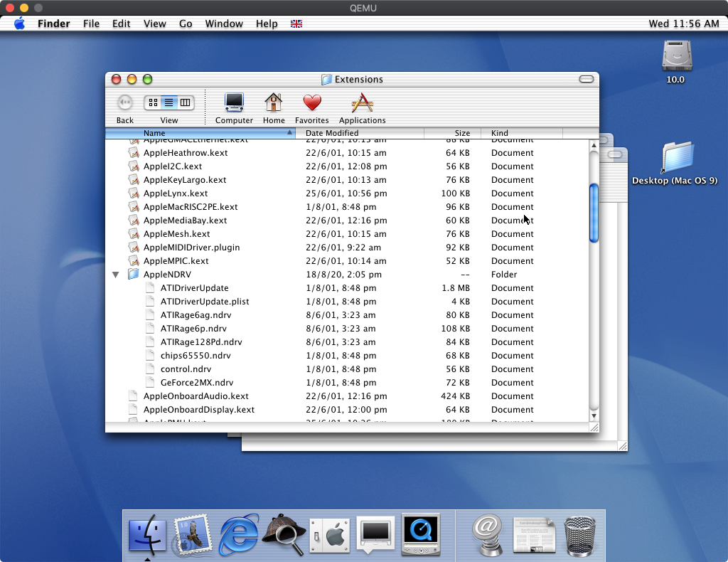Launch QuickTime Player from the Dock

pyautogui.click(x=421, y=534)
